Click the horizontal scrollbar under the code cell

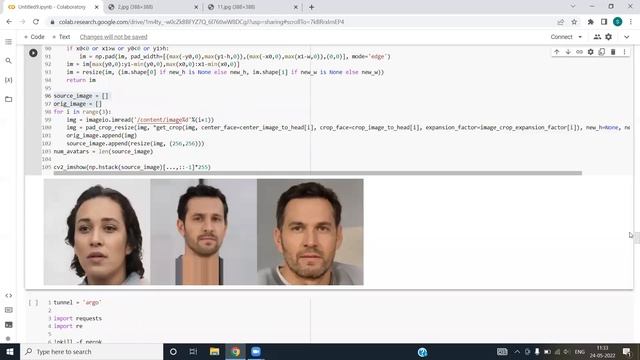click(x=318, y=173)
